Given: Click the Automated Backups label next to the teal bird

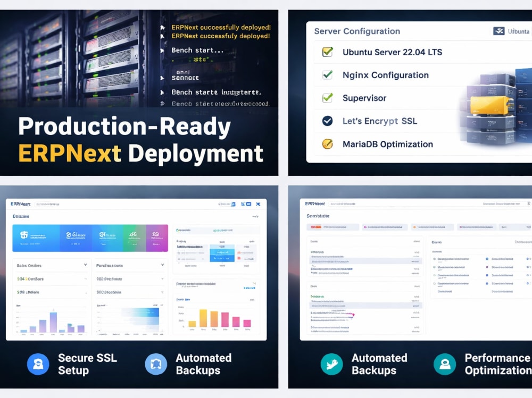Looking at the screenshot, I should point(379,364).
